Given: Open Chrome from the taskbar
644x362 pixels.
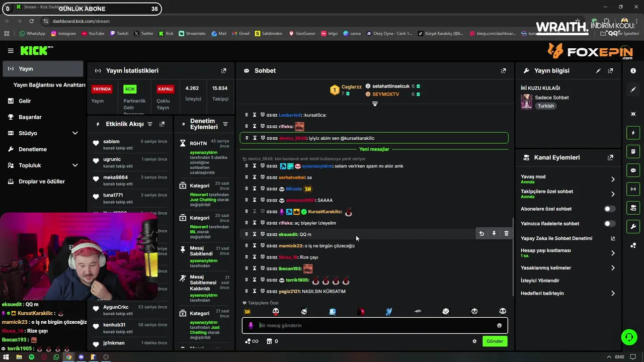Looking at the screenshot, I should 68,357.
